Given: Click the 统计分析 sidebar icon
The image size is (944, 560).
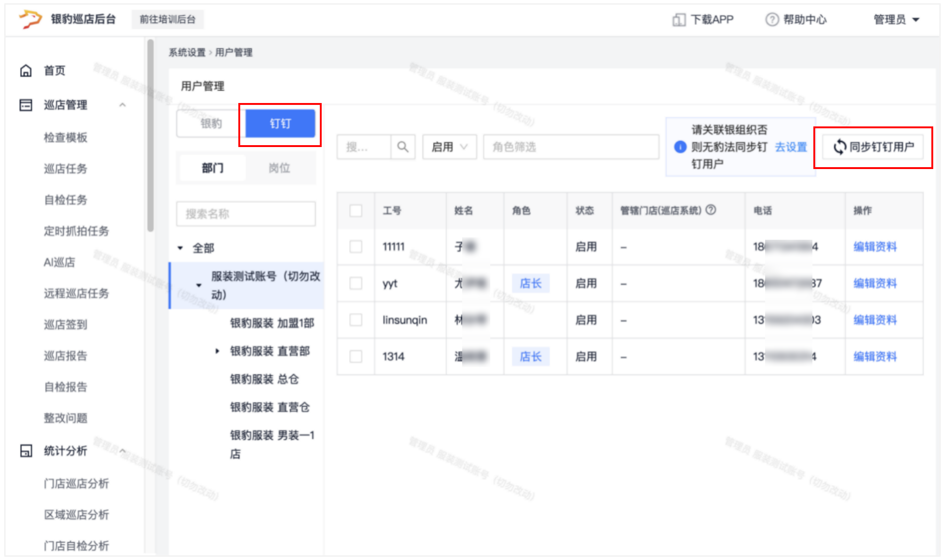Looking at the screenshot, I should pos(26,451).
